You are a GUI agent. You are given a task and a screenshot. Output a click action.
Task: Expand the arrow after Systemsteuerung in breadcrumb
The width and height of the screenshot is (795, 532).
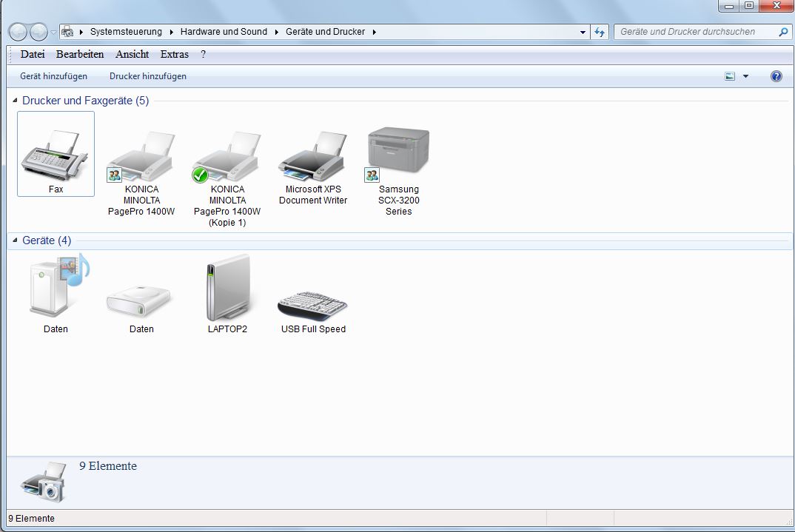click(172, 32)
